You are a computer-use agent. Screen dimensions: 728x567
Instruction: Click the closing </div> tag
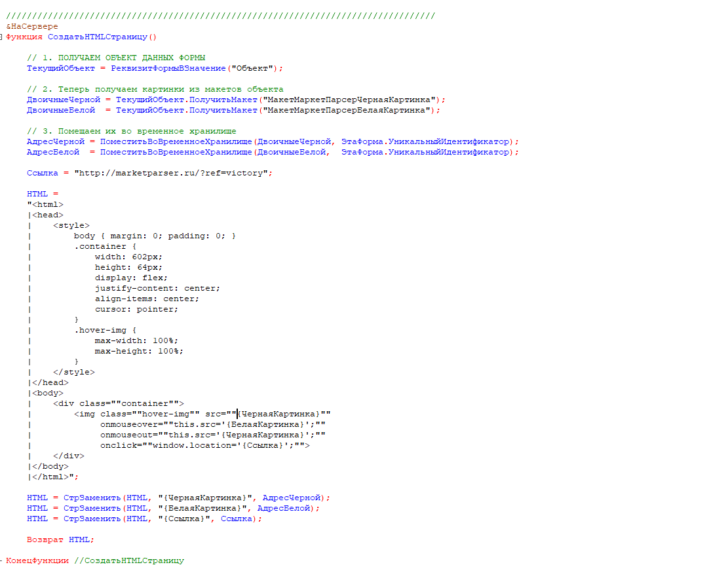pyautogui.click(x=69, y=456)
